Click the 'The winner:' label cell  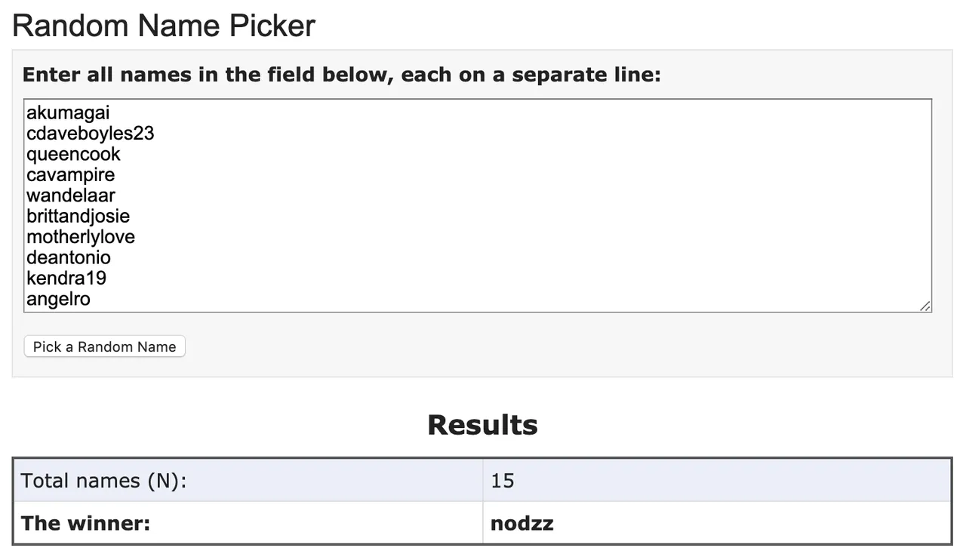(85, 523)
